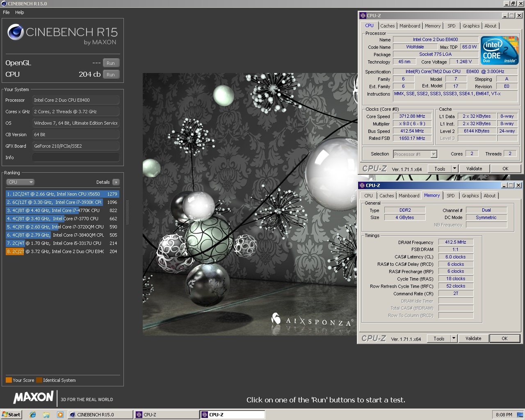The image size is (525, 420).
Task: Switch to Graphics tab in upper CPU-Z window
Action: point(471,26)
